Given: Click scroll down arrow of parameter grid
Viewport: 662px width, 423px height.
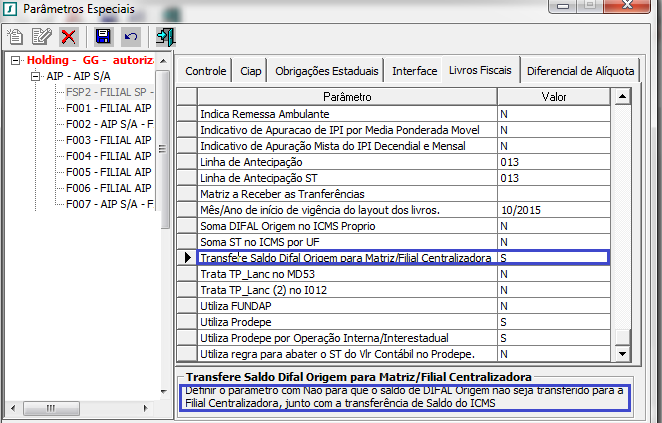Looking at the screenshot, I should pos(622,354).
